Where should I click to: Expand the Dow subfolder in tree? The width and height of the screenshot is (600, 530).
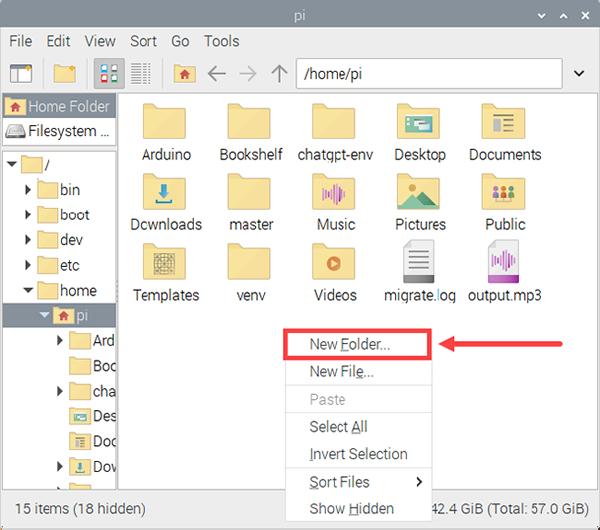[60, 466]
